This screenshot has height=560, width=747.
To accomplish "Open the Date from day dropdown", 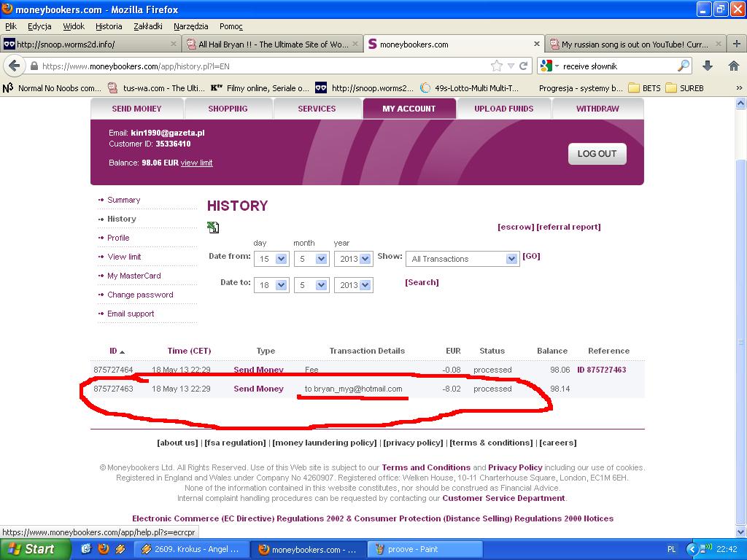I will (x=271, y=259).
